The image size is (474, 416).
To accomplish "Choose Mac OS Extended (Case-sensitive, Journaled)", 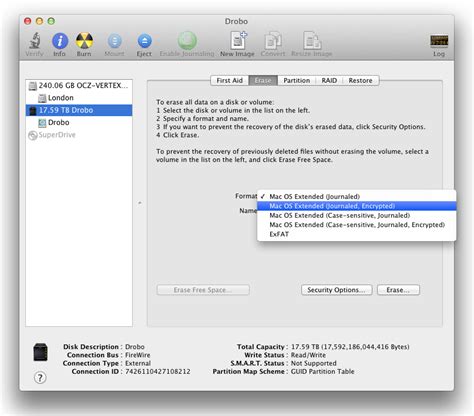I will coord(356,215).
